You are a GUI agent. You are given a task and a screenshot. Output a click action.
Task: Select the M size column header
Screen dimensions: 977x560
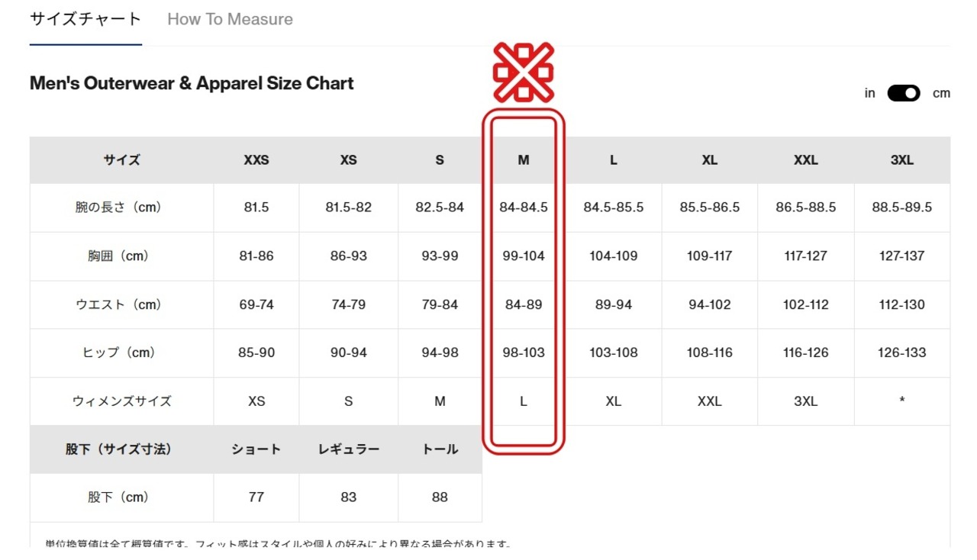[x=524, y=160]
